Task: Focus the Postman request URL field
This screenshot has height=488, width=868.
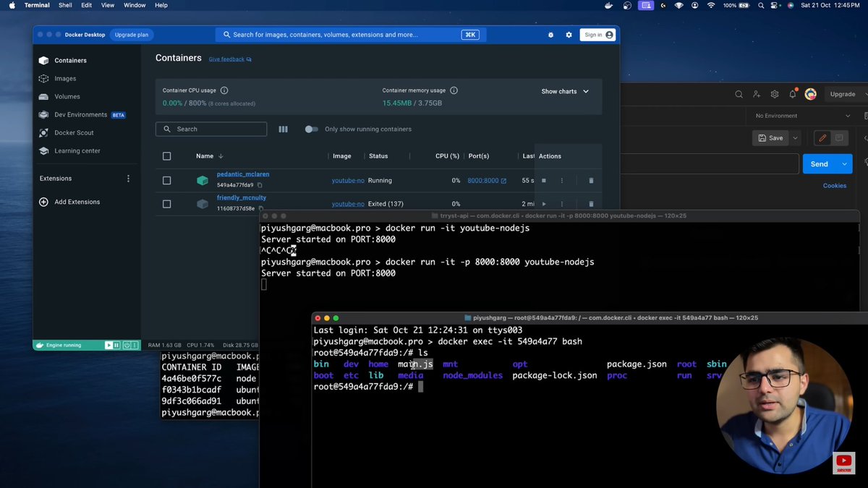Action: click(x=709, y=164)
